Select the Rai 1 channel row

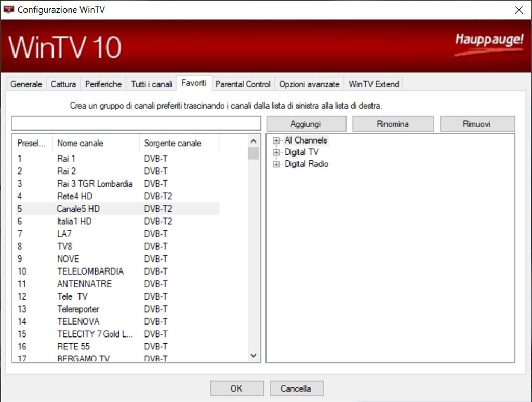pyautogui.click(x=117, y=159)
